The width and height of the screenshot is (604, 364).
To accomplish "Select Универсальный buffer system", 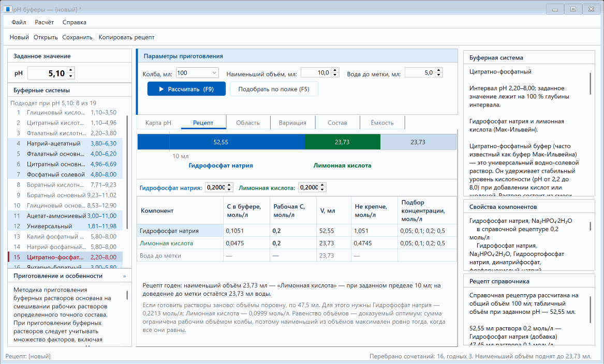I will [x=66, y=226].
